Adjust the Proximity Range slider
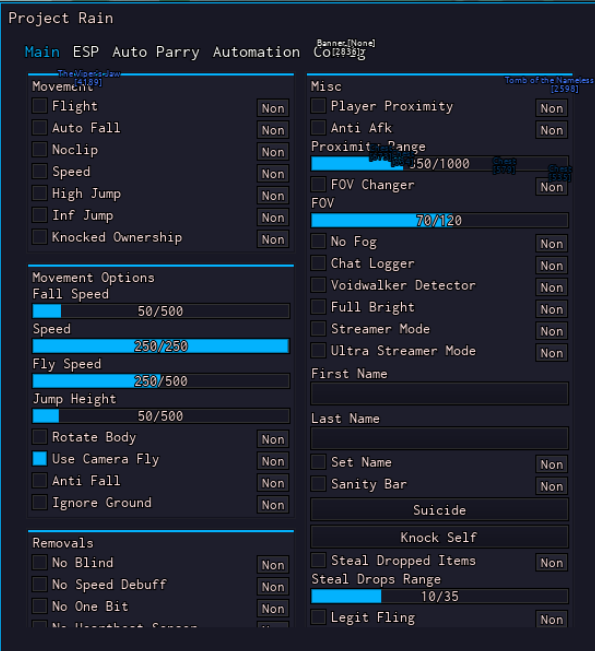The height and width of the screenshot is (651, 595). (x=439, y=164)
